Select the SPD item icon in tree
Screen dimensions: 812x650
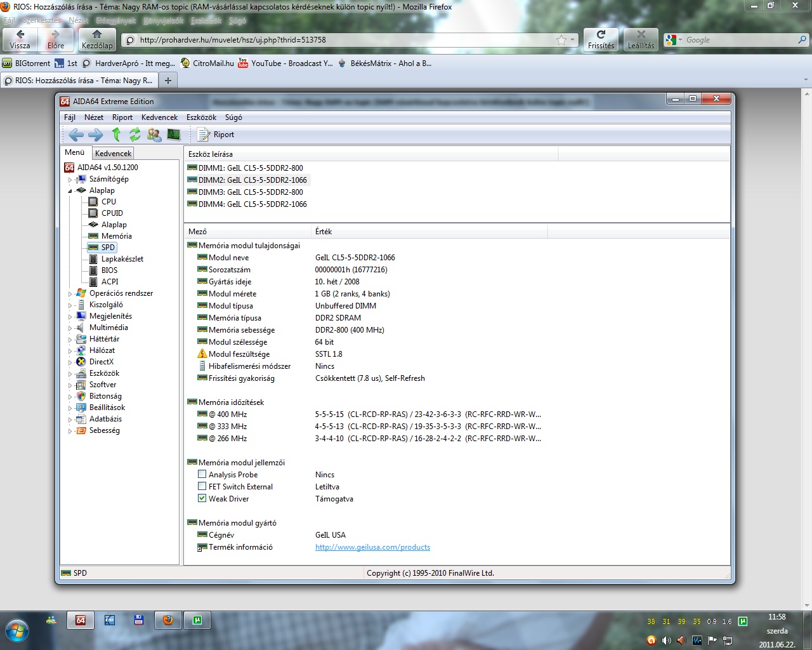[x=93, y=248]
